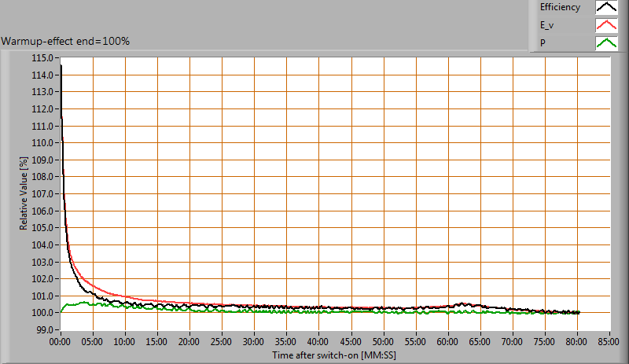The height and width of the screenshot is (364, 629).
Task: Click the P green plot legend icon
Action: (x=606, y=44)
